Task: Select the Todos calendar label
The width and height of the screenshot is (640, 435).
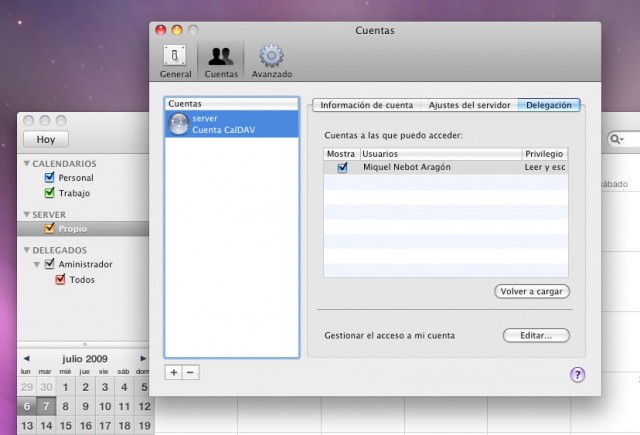Action: [82, 280]
